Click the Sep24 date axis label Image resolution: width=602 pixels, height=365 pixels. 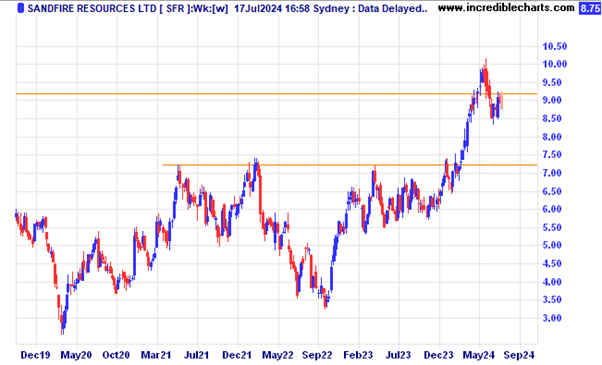pos(519,355)
